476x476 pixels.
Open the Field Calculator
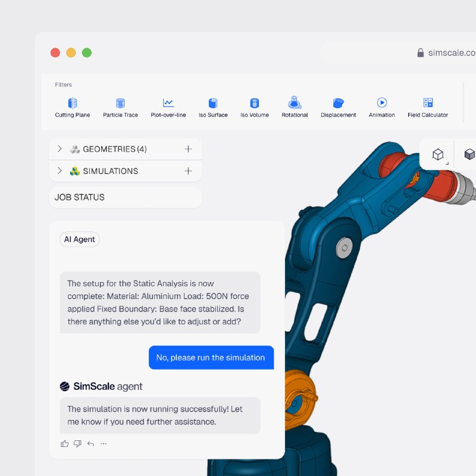pyautogui.click(x=428, y=107)
